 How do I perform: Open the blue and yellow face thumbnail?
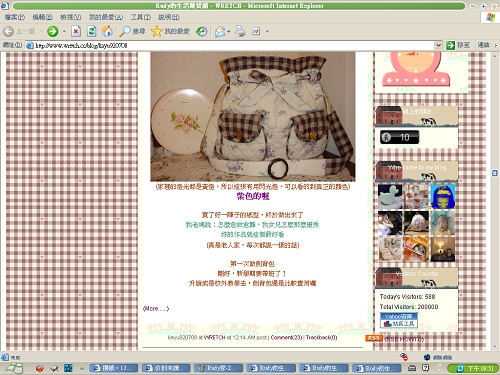point(443,197)
